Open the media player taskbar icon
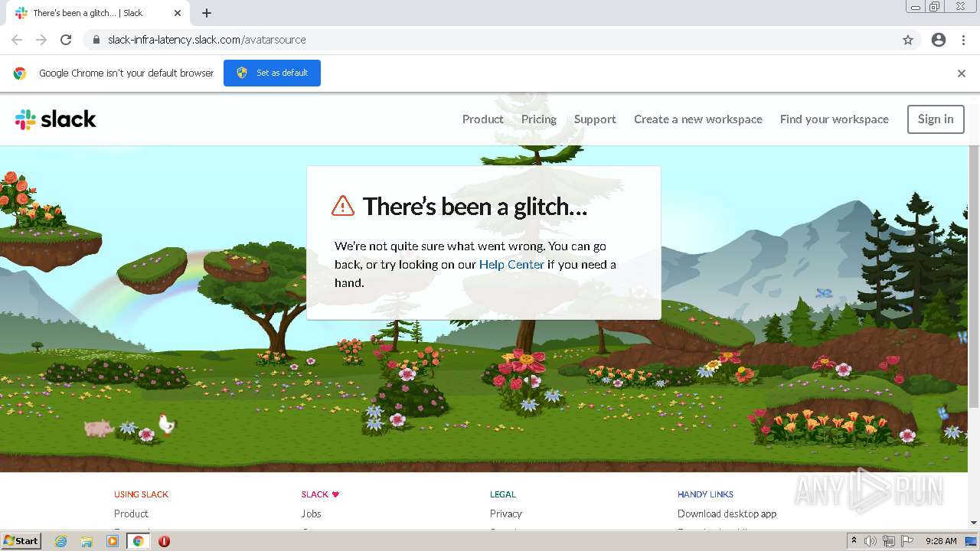Screen dimensions: 980x551 pyautogui.click(x=113, y=541)
